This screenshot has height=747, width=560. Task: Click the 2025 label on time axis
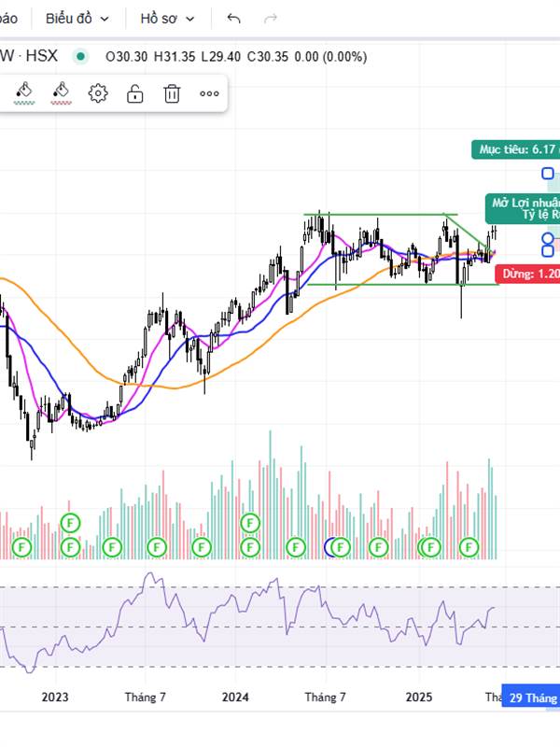(419, 698)
